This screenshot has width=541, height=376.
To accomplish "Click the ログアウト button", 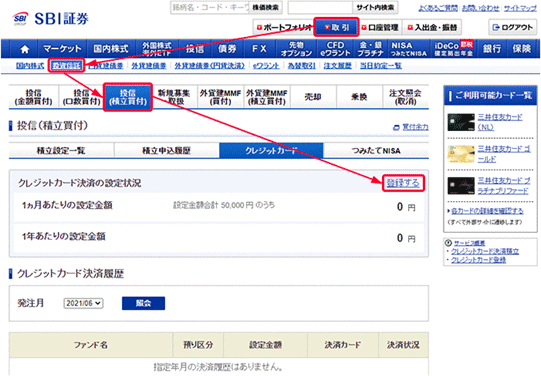I will [513, 27].
